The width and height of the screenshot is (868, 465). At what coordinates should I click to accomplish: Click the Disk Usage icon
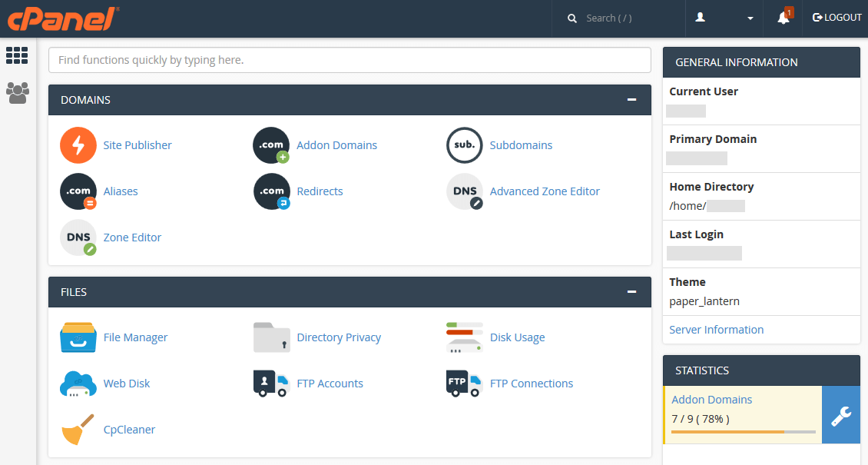pyautogui.click(x=465, y=337)
